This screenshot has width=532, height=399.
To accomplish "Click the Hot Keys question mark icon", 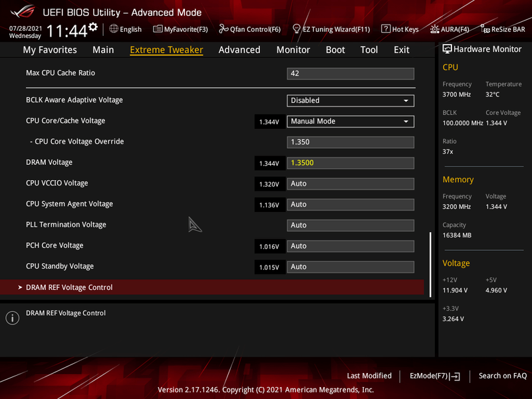I will tap(386, 29).
